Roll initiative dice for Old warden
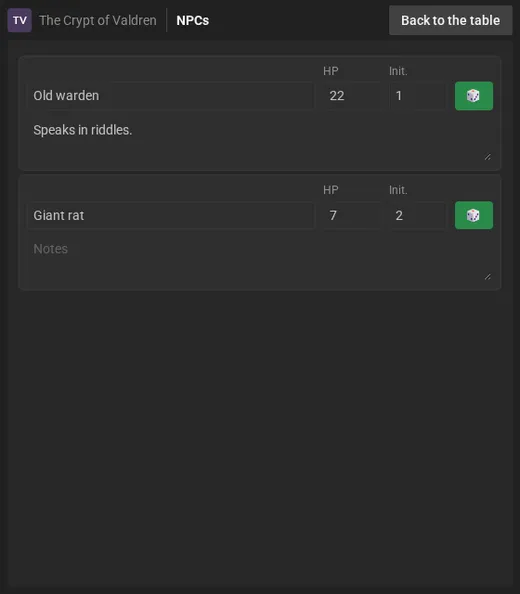 (474, 96)
